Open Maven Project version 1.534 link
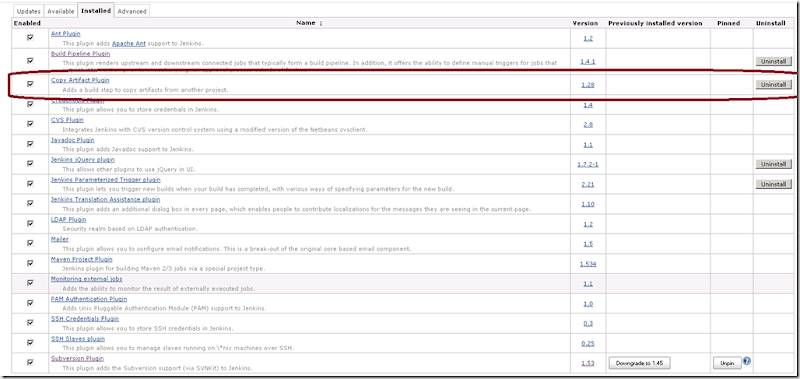This screenshot has height=379, width=800. [x=588, y=264]
